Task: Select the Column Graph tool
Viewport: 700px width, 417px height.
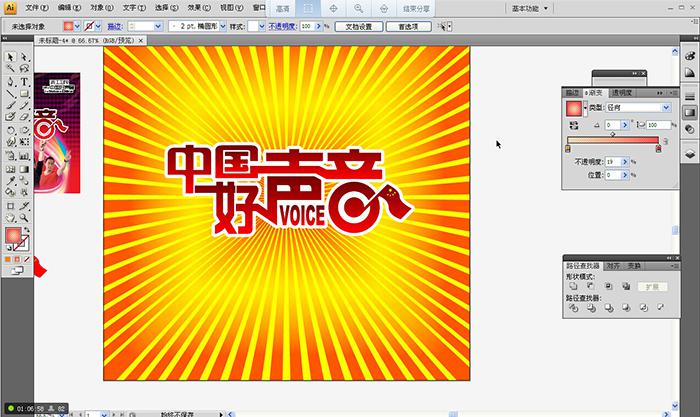Action: click(24, 156)
